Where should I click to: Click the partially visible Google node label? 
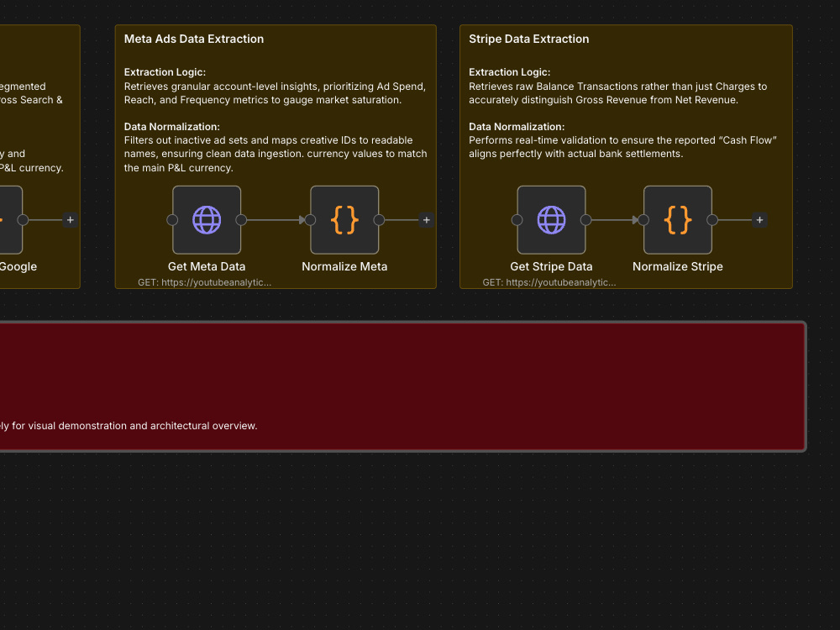click(x=18, y=266)
